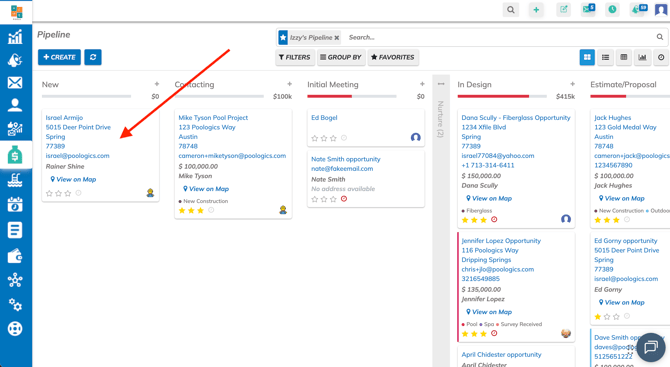Click the refresh button next to Create
670x367 pixels.
pyautogui.click(x=93, y=57)
